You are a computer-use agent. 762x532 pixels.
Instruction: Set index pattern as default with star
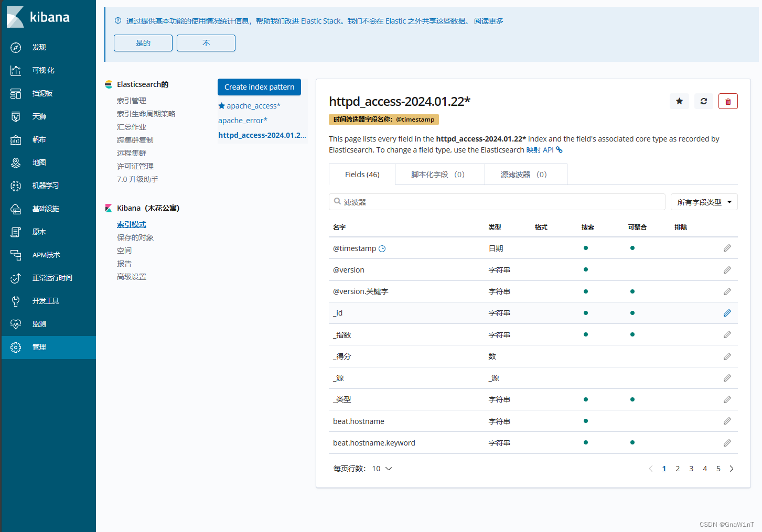click(x=679, y=101)
